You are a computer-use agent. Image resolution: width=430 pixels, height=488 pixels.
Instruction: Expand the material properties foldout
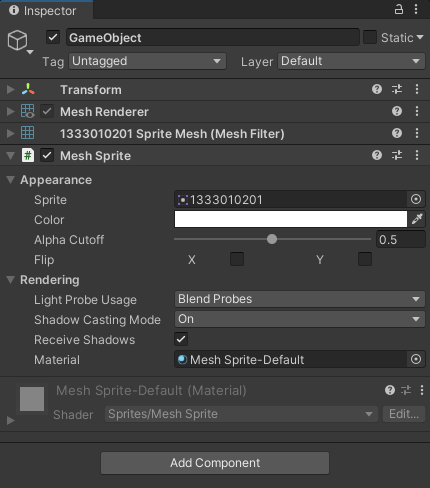click(11, 420)
